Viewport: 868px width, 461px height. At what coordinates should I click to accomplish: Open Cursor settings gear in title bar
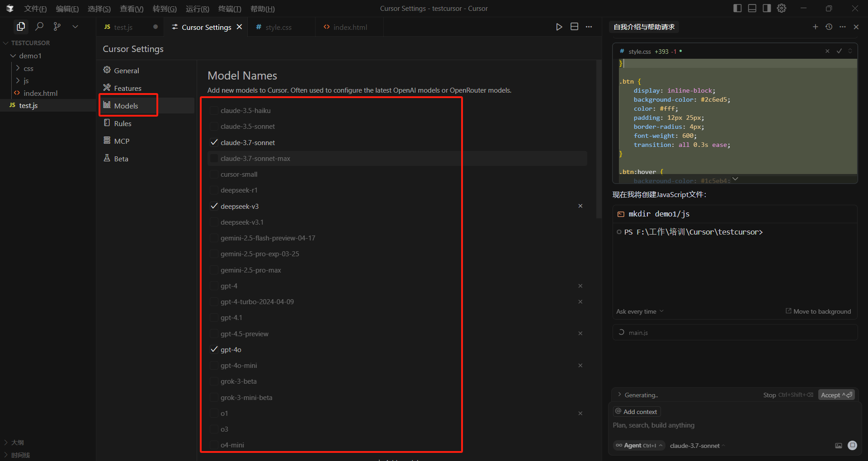pos(782,8)
